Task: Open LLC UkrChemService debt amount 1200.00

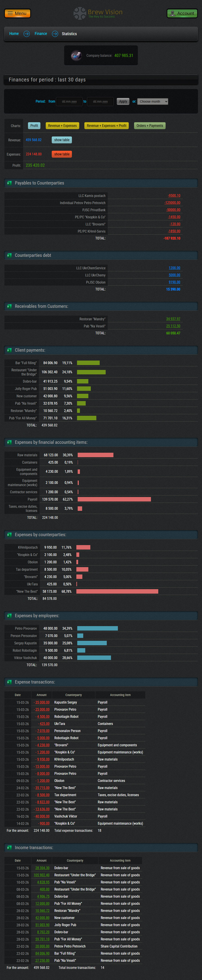Action: tap(174, 268)
